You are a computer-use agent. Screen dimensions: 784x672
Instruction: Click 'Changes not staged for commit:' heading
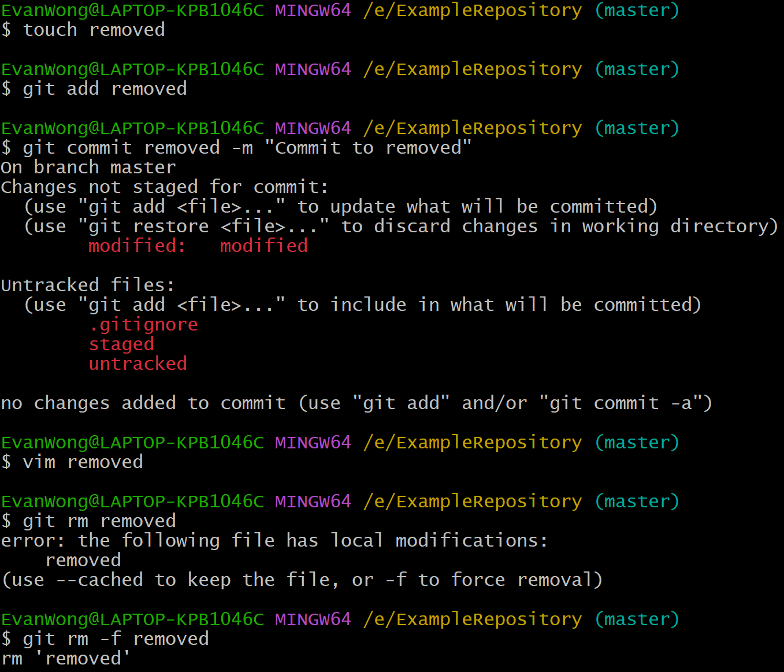[165, 187]
